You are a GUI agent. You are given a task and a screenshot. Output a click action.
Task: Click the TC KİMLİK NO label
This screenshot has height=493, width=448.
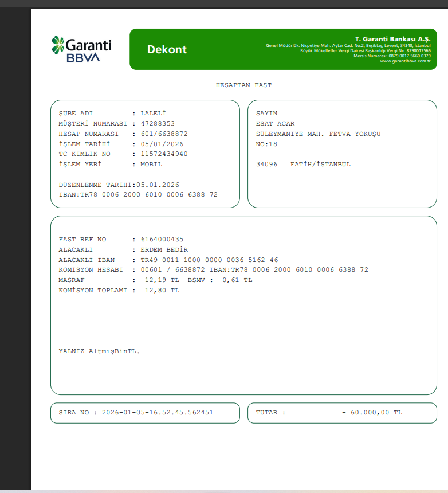point(85,154)
